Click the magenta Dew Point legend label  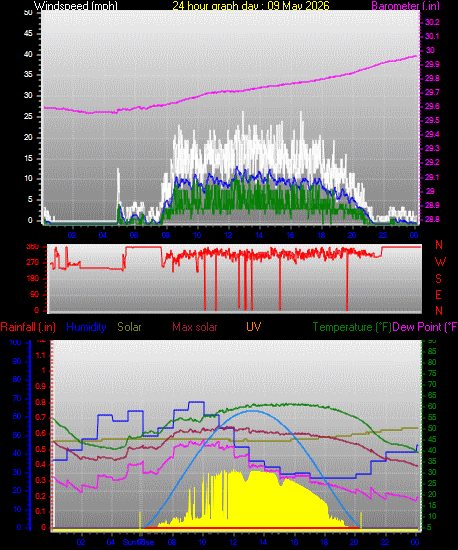425,327
